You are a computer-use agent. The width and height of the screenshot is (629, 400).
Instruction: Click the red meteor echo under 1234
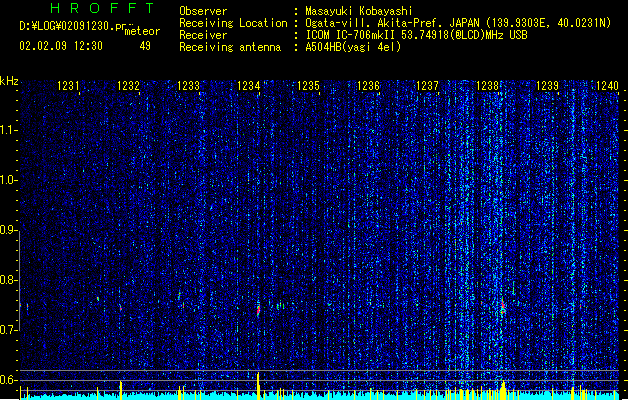pos(258,310)
